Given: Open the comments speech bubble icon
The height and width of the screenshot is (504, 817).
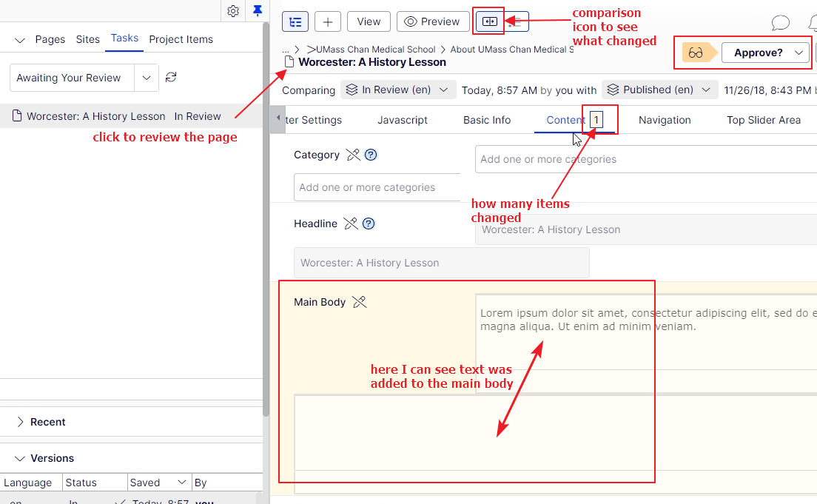Looking at the screenshot, I should point(780,23).
